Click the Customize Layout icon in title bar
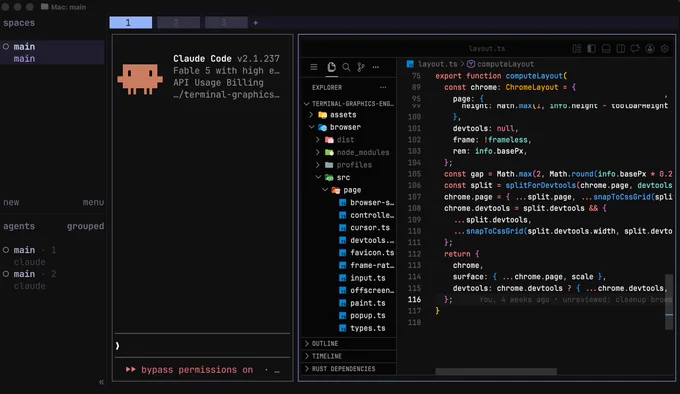The width and height of the screenshot is (680, 394). [577, 49]
